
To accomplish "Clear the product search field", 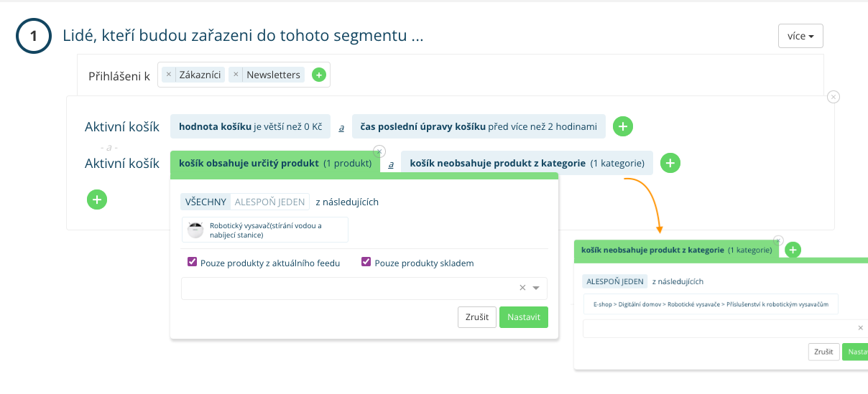I will tap(522, 289).
